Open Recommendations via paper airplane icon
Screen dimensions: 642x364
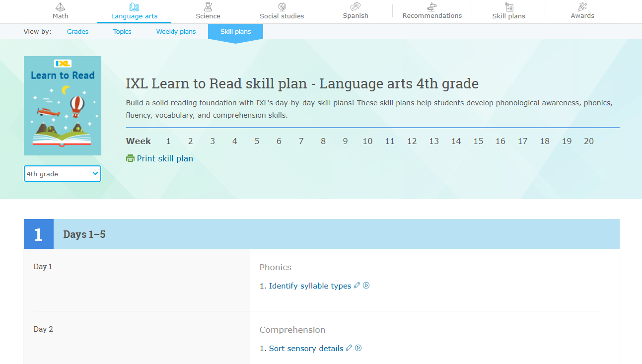coord(431,7)
